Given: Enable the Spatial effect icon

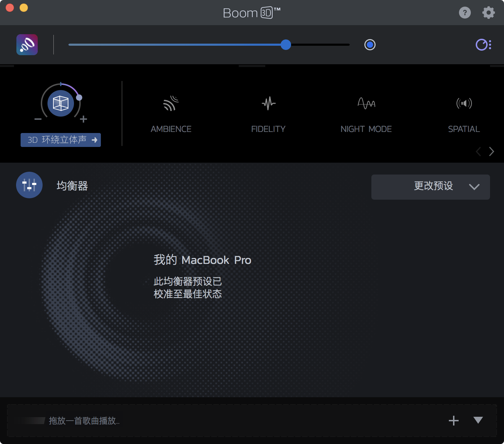Looking at the screenshot, I should pos(464,103).
